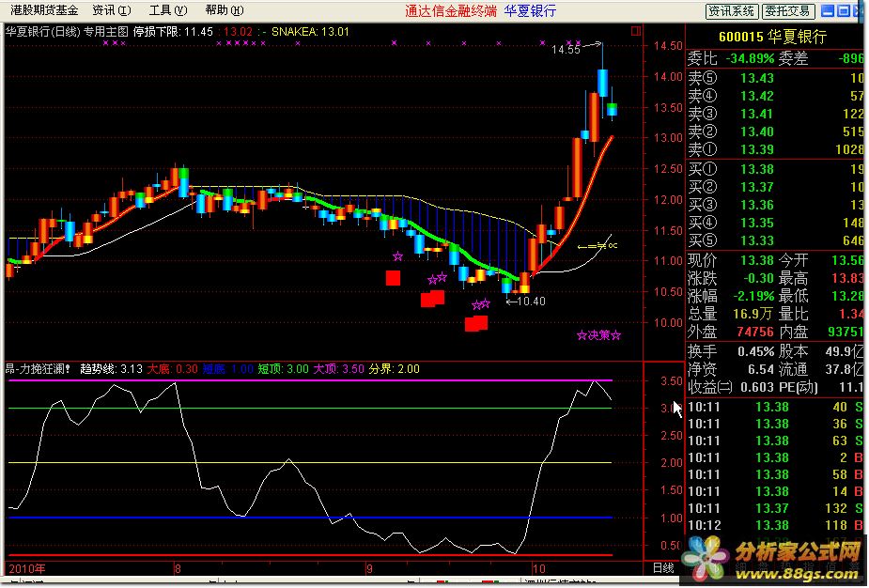This screenshot has width=869, height=588.
Task: Open the 工具(V) menu
Action: pos(168,10)
